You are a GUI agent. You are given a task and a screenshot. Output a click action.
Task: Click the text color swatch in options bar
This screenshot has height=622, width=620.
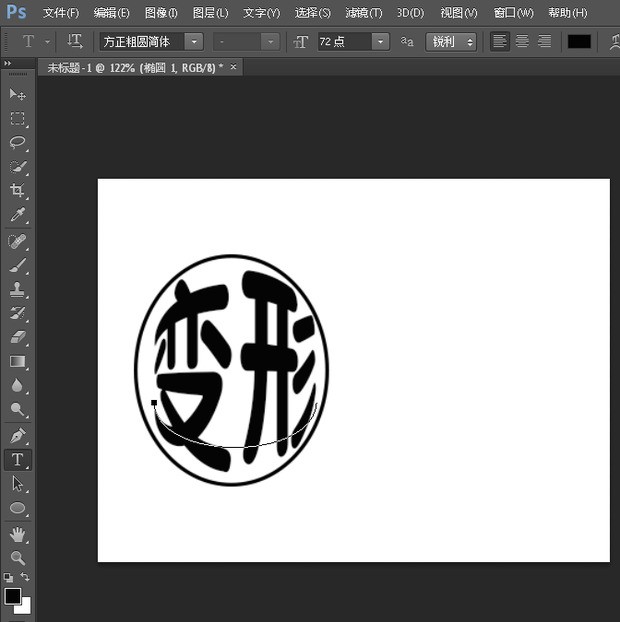[x=579, y=41]
